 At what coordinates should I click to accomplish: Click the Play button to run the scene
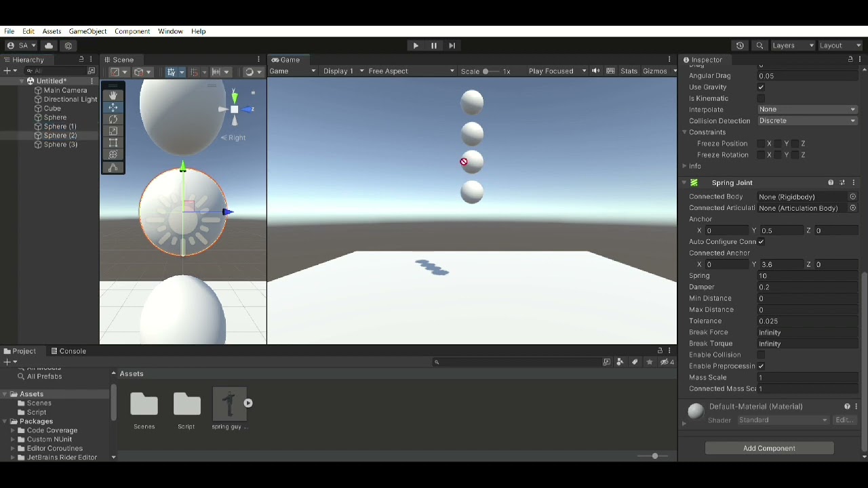[415, 45]
